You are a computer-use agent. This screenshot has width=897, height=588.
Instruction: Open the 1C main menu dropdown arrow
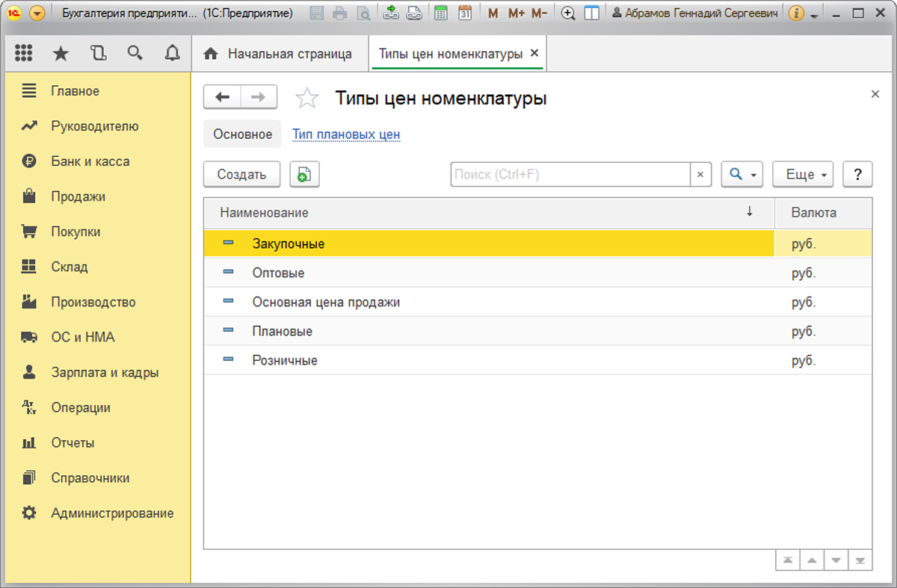coord(37,13)
